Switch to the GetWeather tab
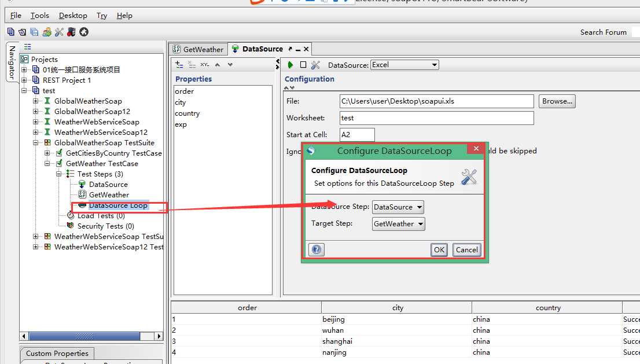The width and height of the screenshot is (640, 364). point(198,49)
